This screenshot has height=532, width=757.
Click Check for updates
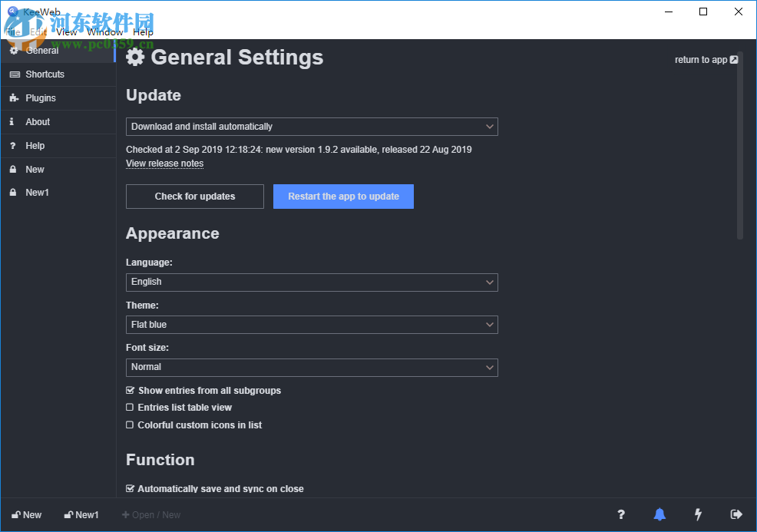[194, 197]
